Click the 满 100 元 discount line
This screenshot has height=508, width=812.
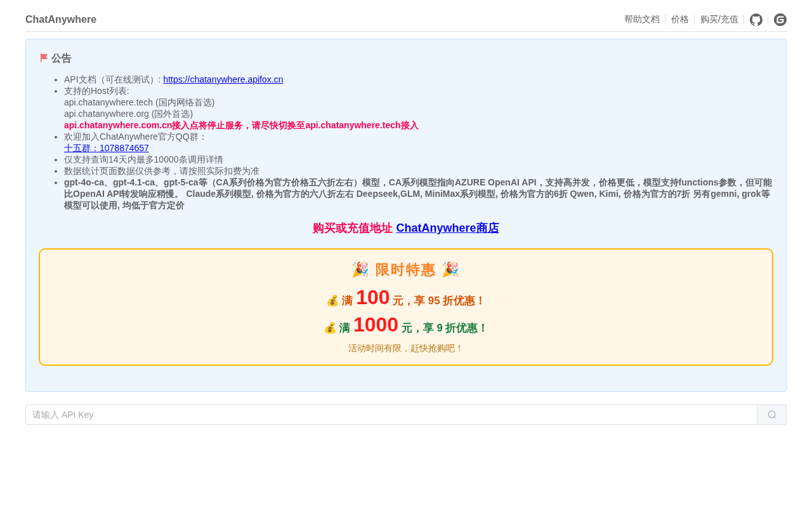pos(406,298)
